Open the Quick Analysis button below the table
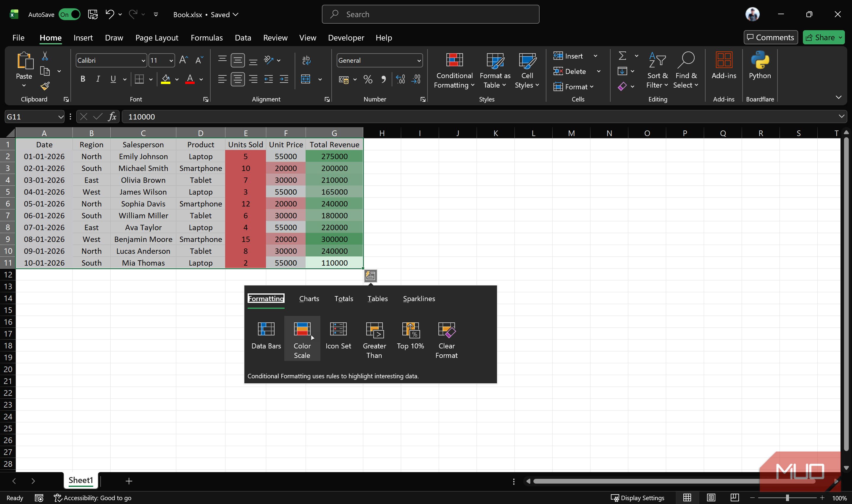The width and height of the screenshot is (852, 504). pos(370,276)
